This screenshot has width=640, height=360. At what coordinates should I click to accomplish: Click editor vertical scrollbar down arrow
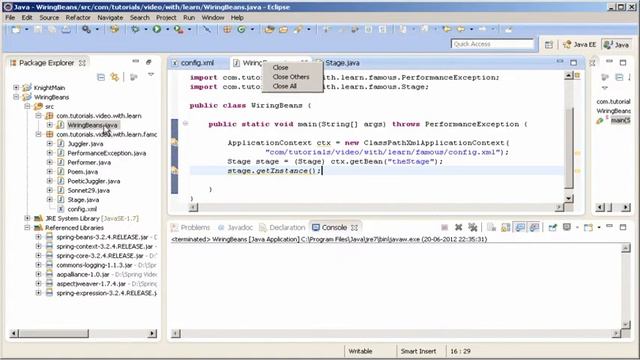[569, 198]
